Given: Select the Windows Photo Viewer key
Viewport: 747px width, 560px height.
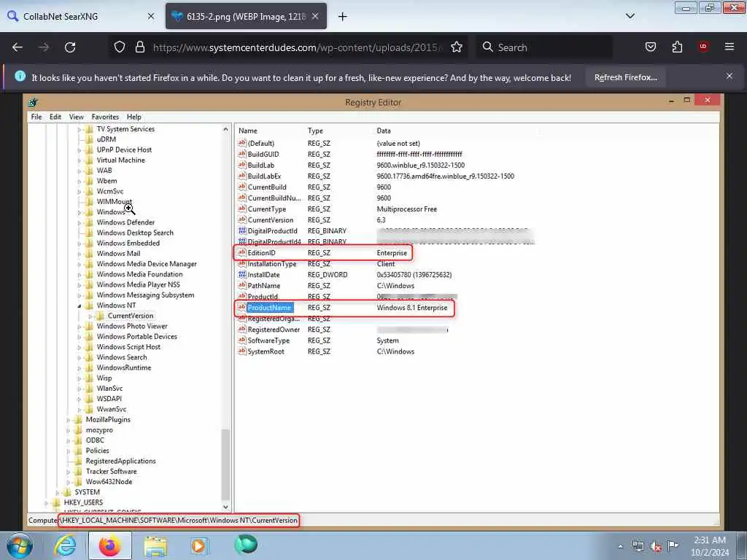Looking at the screenshot, I should coord(132,326).
